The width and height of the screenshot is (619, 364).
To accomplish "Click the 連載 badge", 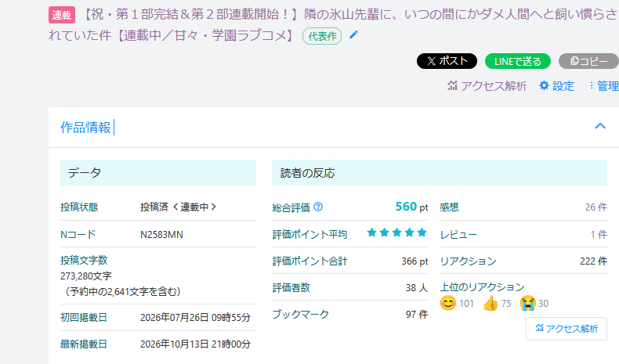I will [62, 15].
